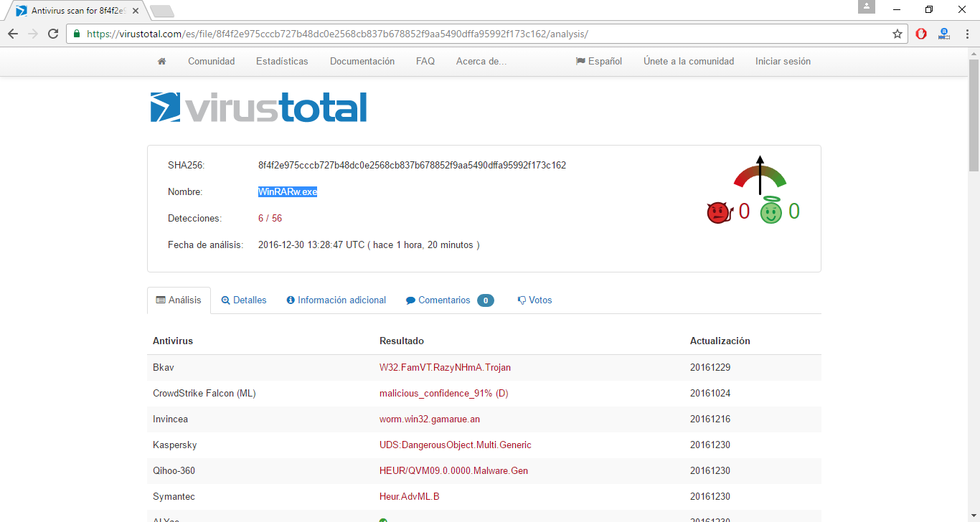Click the Invincea row name
Image resolution: width=980 pixels, height=522 pixels.
pos(170,419)
